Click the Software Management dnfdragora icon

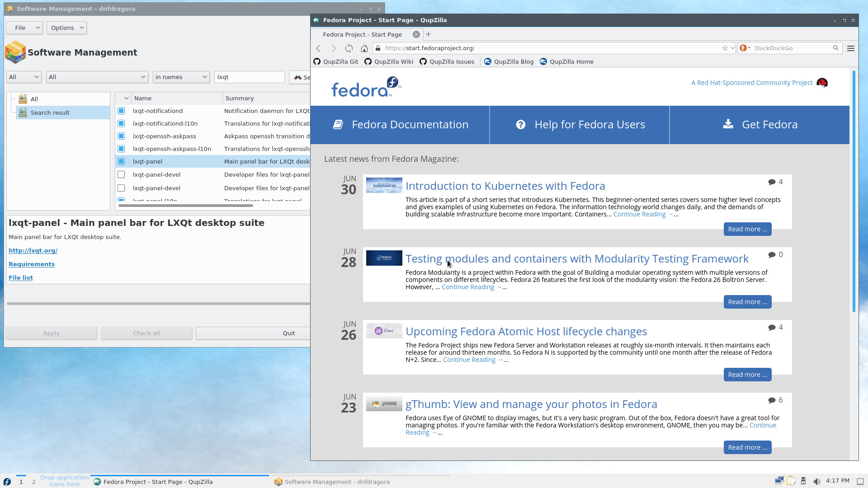(x=278, y=481)
